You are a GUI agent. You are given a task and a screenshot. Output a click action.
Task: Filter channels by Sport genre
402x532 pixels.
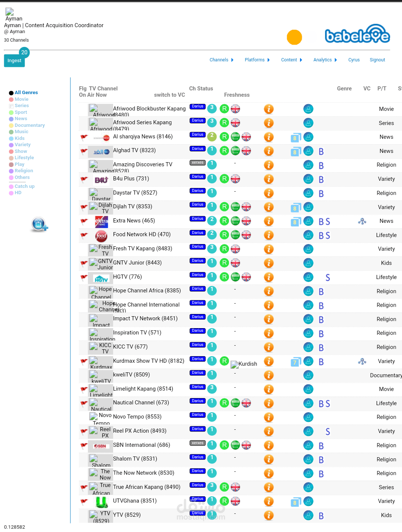[21, 112]
